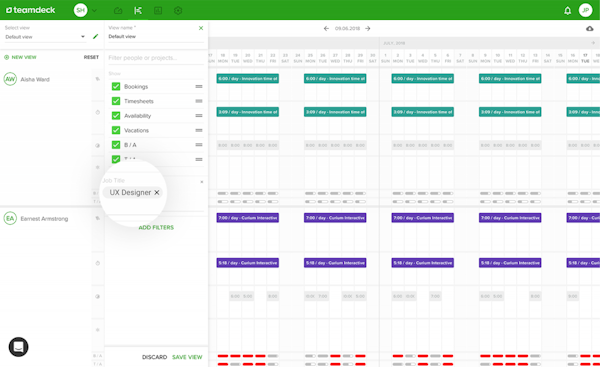Collapse the Job Title filter section
The image size is (600, 367).
coord(202,182)
